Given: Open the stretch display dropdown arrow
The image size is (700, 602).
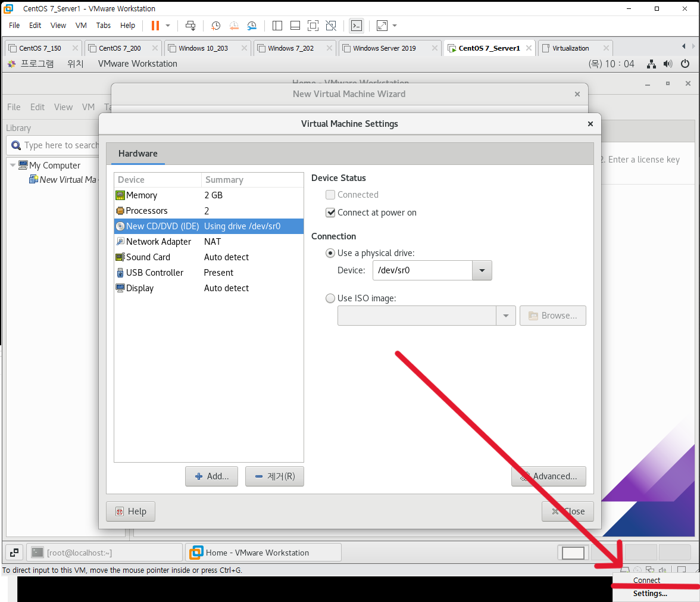Looking at the screenshot, I should point(395,26).
